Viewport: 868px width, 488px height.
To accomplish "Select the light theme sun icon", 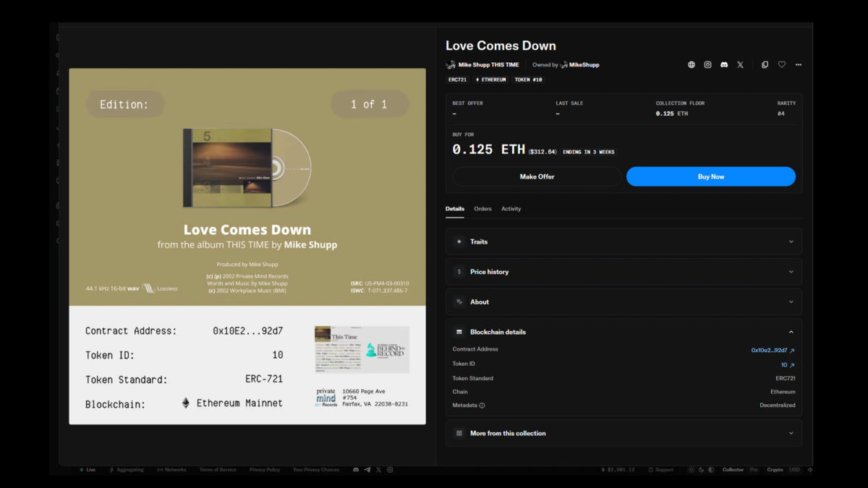I will (692, 470).
